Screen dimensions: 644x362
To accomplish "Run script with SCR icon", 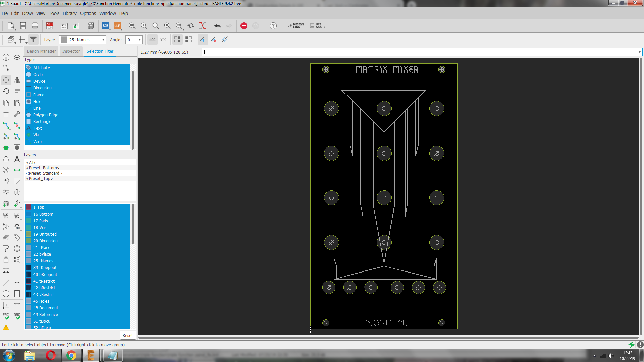I will tap(106, 26).
